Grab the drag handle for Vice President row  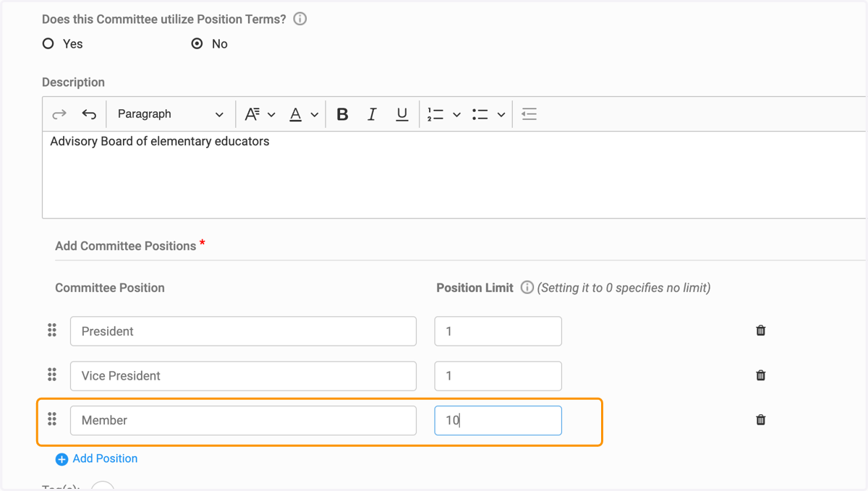tap(52, 375)
